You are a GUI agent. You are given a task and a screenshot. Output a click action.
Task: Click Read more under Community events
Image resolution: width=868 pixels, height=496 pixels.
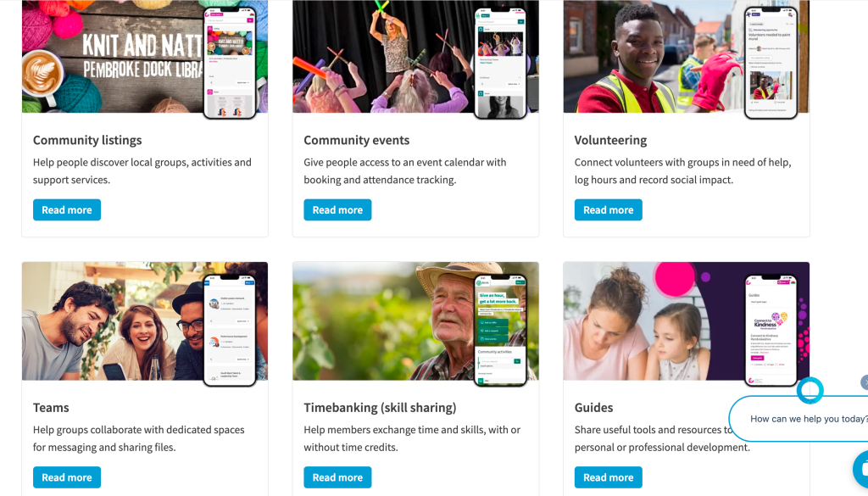(x=337, y=209)
